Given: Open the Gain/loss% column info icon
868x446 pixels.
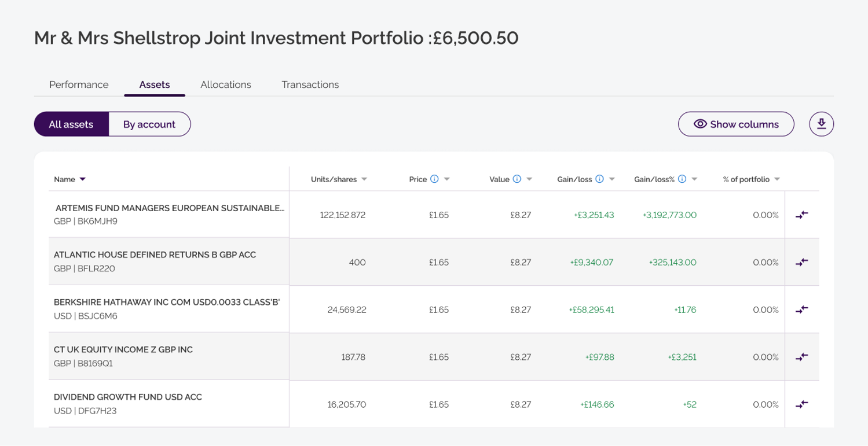Looking at the screenshot, I should pyautogui.click(x=682, y=179).
